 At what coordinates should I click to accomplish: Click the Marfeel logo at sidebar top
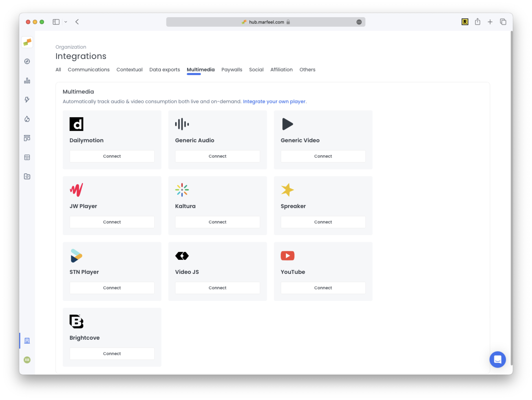[x=27, y=42]
